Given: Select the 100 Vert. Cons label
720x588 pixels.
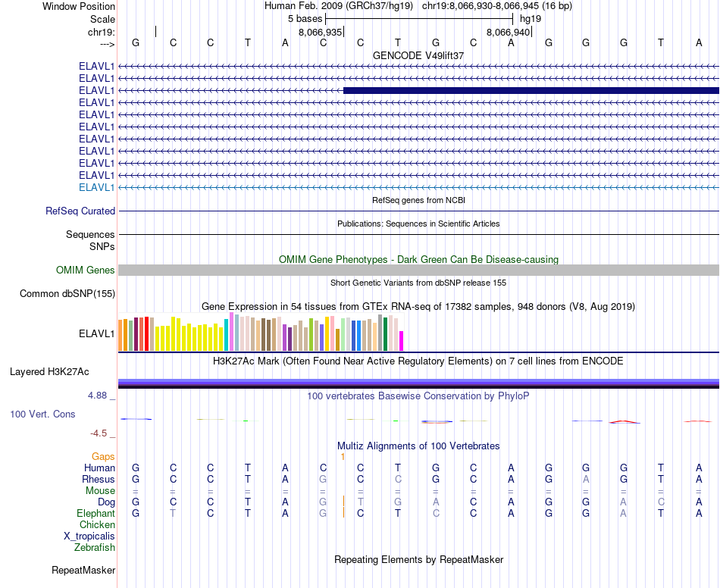Looking at the screenshot, I should tap(42, 414).
